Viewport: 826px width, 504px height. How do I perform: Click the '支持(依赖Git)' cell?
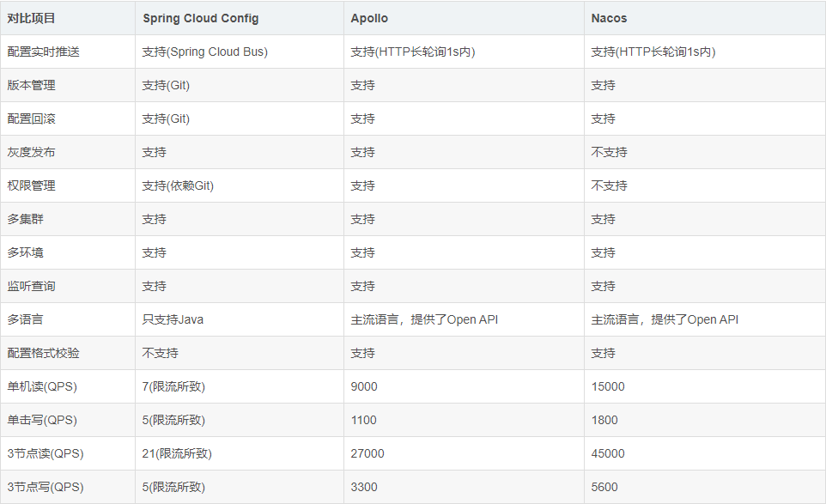point(178,185)
